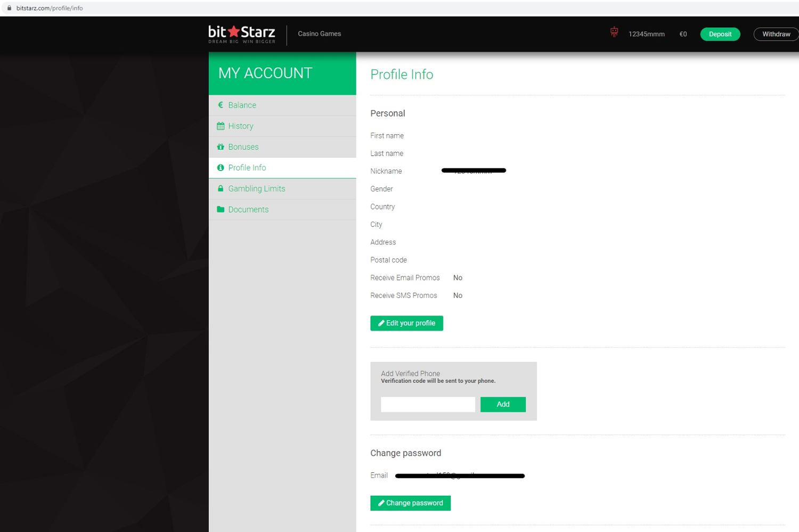Click the BitStarz logo

(x=242, y=34)
